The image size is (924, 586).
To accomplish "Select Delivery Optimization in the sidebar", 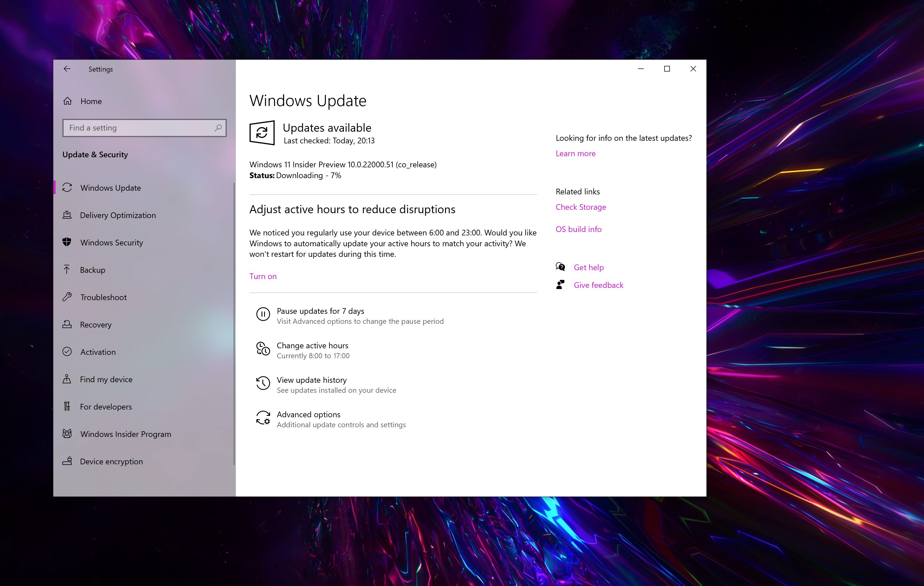I will tap(117, 215).
